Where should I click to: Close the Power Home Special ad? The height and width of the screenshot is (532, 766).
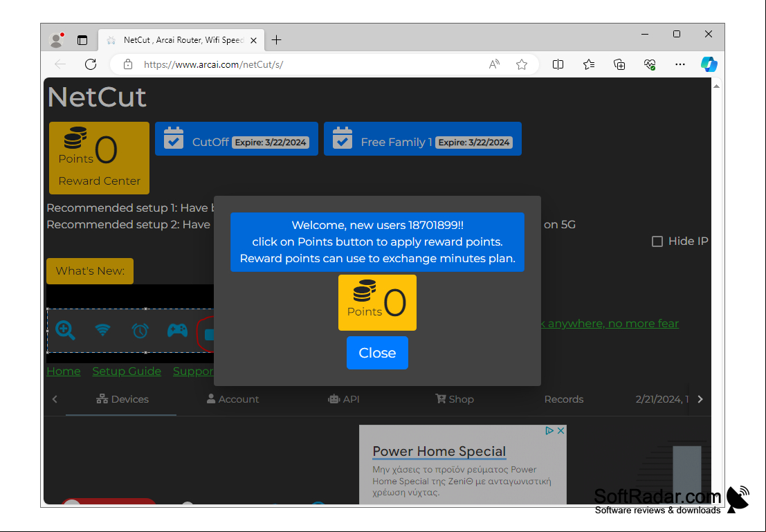(x=560, y=430)
